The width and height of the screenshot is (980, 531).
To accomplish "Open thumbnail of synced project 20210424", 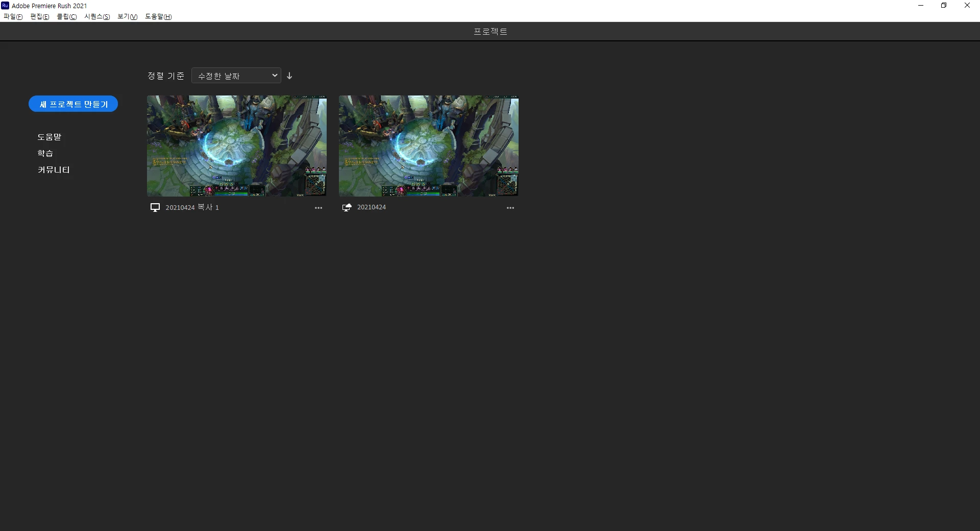I will point(429,146).
